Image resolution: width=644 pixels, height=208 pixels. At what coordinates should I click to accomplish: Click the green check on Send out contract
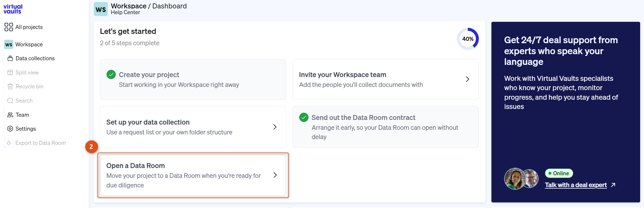tap(304, 117)
